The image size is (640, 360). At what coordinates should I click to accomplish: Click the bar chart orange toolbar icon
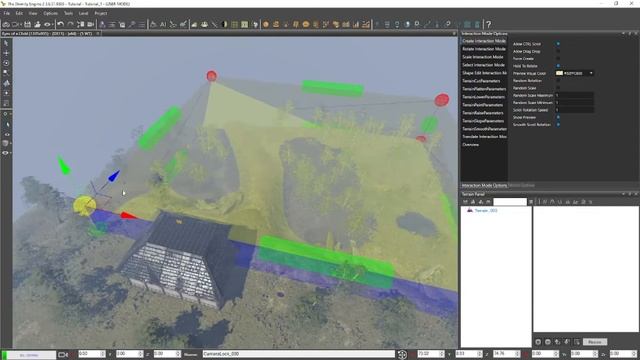356,24
